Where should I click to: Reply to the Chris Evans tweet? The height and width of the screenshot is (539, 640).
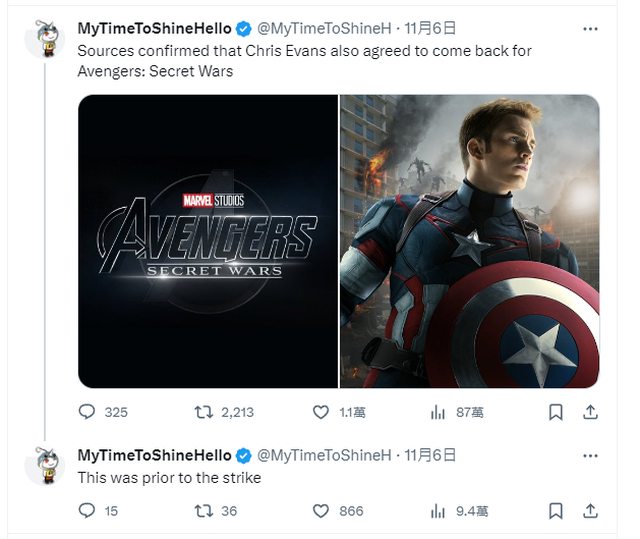coord(88,412)
